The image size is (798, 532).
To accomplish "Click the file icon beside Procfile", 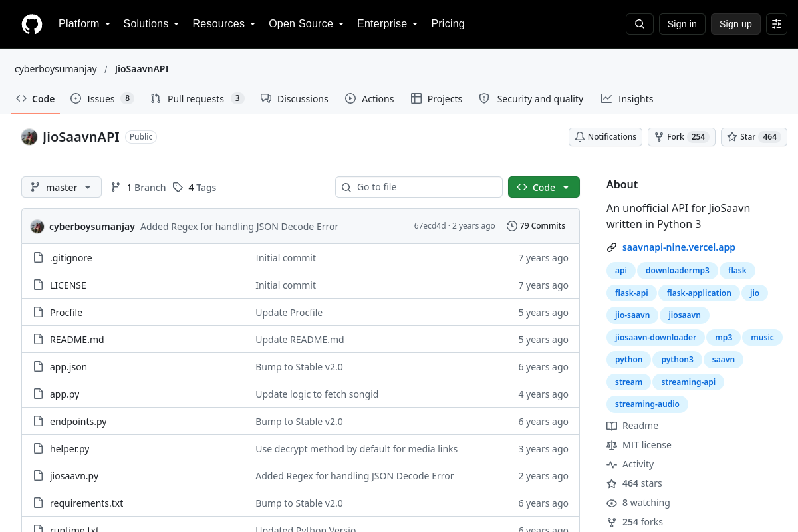I will (x=38, y=313).
